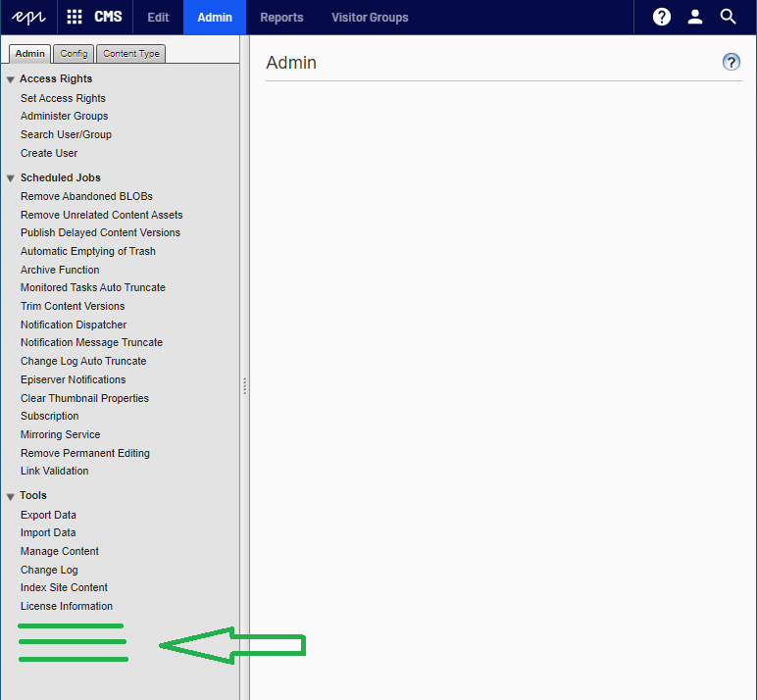Screen dimensions: 757x700
Task: Open the apps grid menu
Action: (75, 17)
